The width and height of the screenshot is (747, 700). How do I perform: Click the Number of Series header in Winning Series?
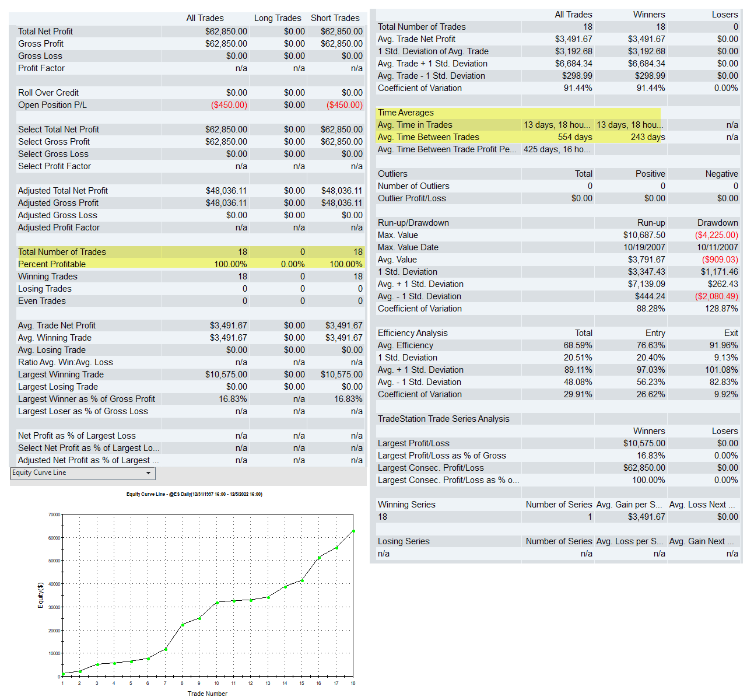(x=559, y=505)
